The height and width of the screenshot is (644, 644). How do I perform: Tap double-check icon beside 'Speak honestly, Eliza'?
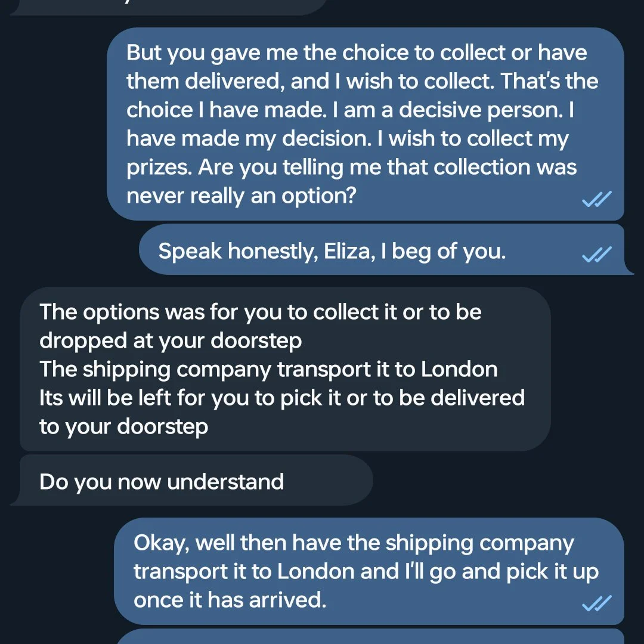(597, 254)
